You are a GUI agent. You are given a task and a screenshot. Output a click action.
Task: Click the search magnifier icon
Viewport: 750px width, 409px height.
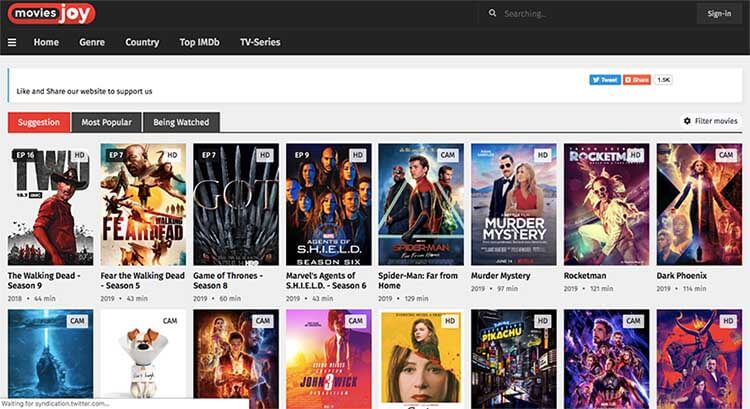492,13
